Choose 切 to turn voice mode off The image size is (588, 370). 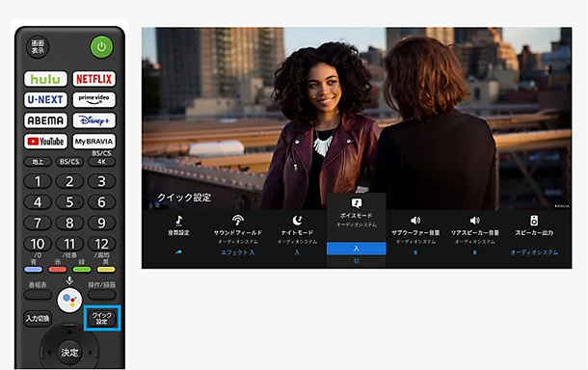357,261
